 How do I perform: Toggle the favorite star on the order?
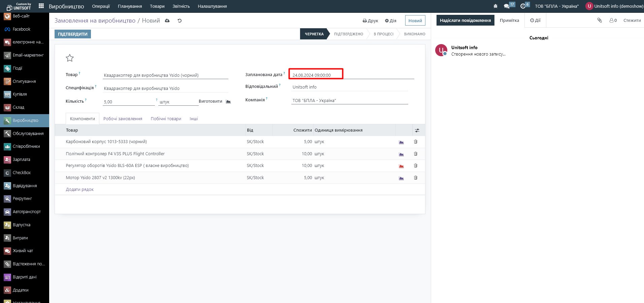(70, 58)
